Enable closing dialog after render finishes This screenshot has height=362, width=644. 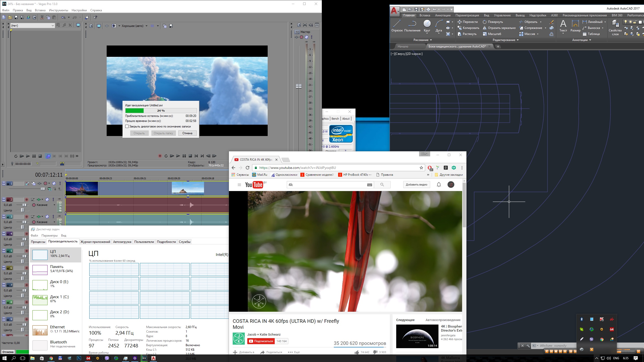tap(127, 126)
